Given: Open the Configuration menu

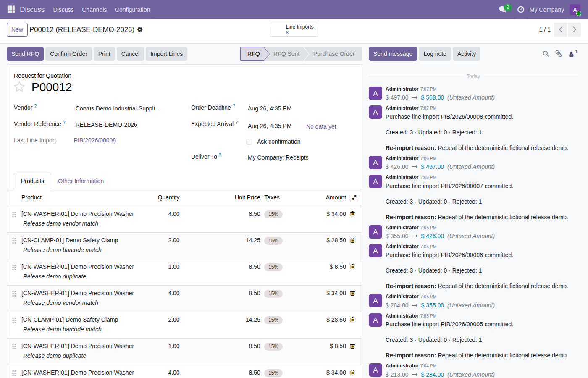Looking at the screenshot, I should [x=132, y=9].
